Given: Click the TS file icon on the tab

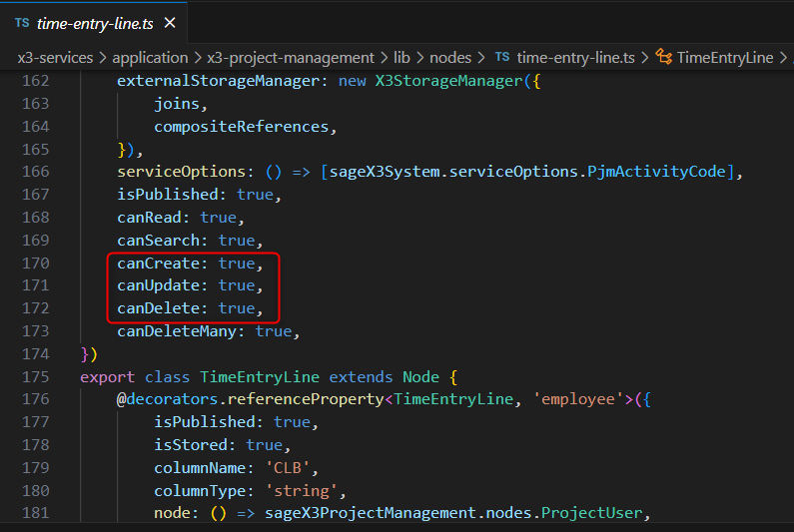Looking at the screenshot, I should [x=22, y=23].
